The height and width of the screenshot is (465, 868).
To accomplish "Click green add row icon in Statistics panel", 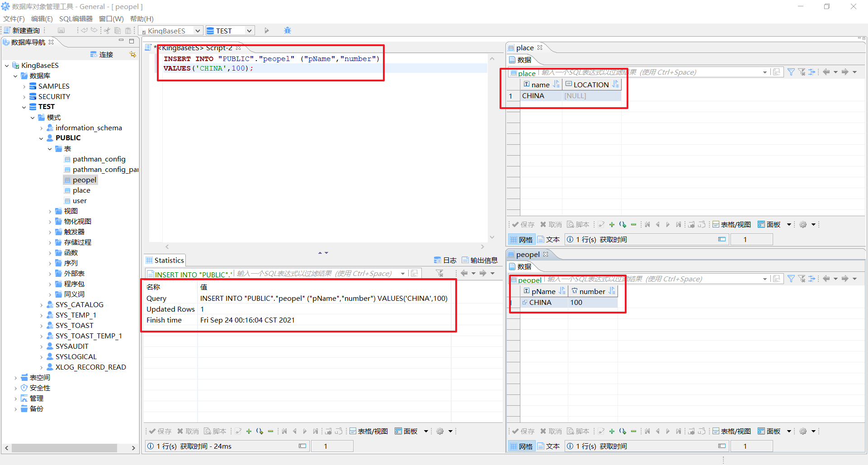I will point(249,432).
